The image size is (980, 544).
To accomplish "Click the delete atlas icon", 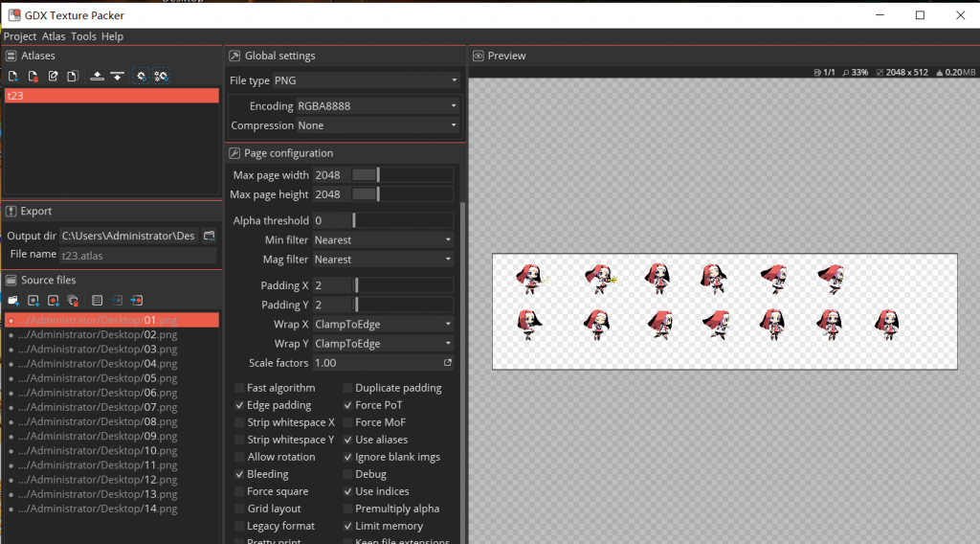I will [x=33, y=76].
